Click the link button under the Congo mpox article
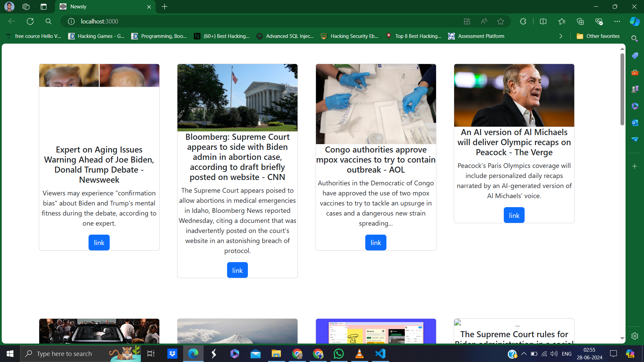Screen dimensions: 644x362 click(376, 243)
